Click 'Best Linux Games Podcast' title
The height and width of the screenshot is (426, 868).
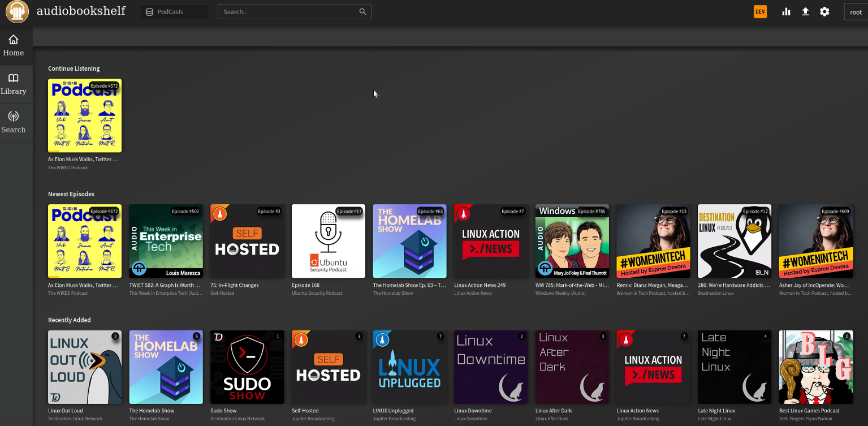809,411
